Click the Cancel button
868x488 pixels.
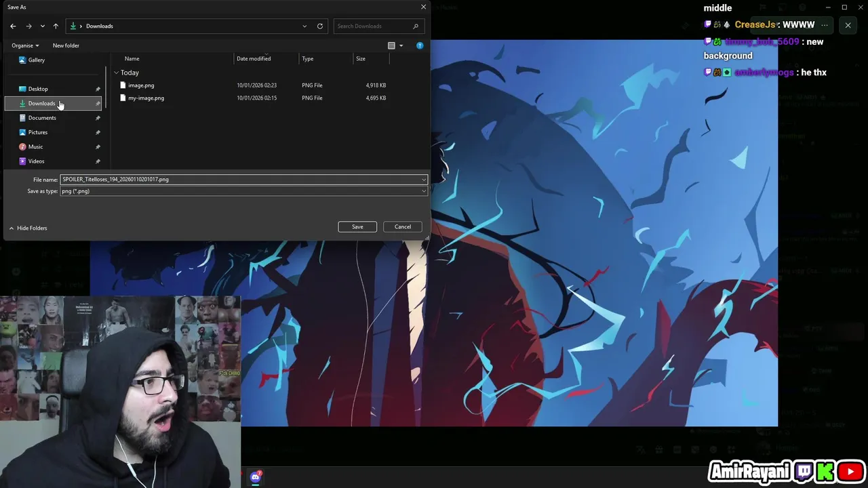pos(403,226)
